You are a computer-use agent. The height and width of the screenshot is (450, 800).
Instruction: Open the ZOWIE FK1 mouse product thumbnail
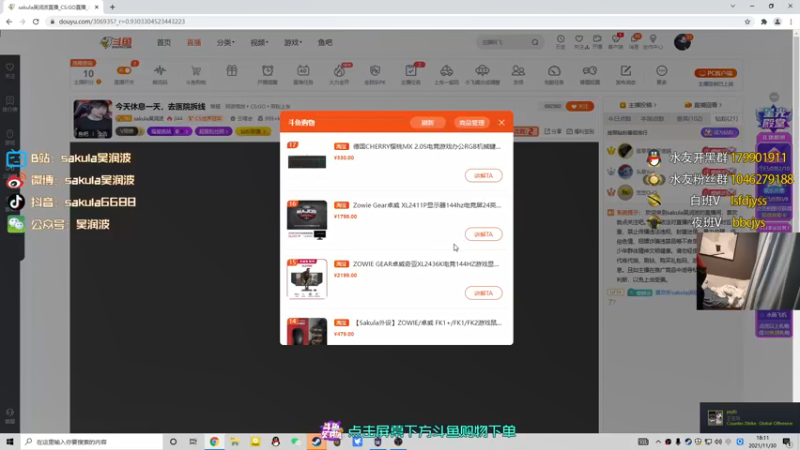click(x=307, y=331)
